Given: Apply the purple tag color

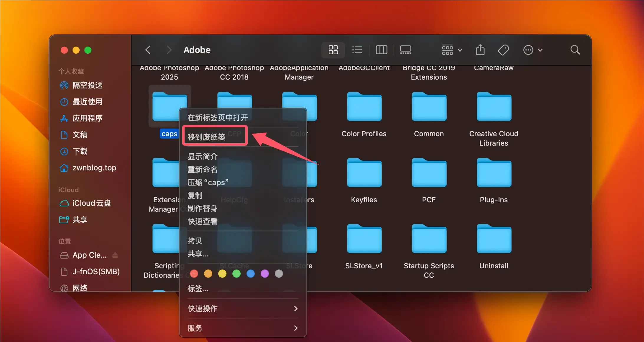Looking at the screenshot, I should point(265,274).
